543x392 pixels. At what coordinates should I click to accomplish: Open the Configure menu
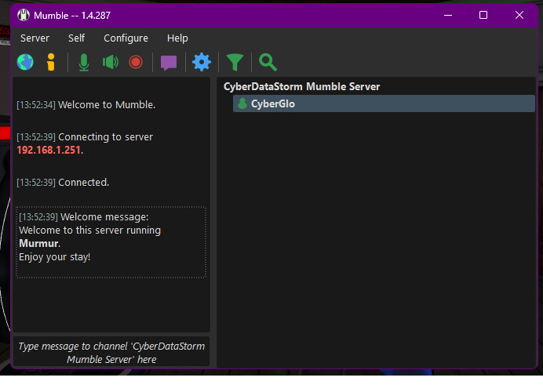(126, 38)
